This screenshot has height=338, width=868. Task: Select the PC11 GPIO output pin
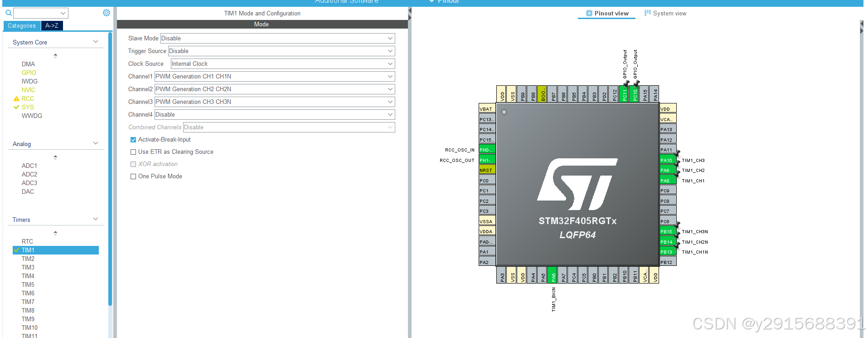625,94
